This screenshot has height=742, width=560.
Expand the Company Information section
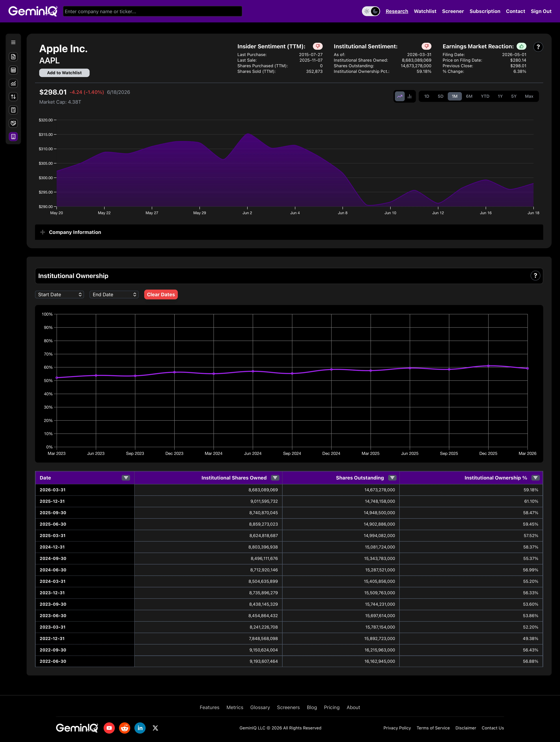point(289,232)
